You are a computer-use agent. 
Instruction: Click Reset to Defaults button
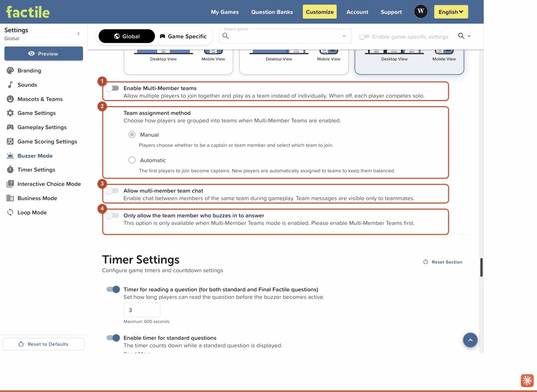pyautogui.click(x=44, y=344)
